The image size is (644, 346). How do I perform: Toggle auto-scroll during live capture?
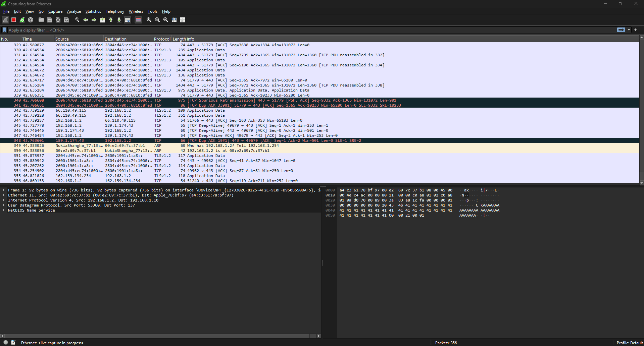pos(128,20)
